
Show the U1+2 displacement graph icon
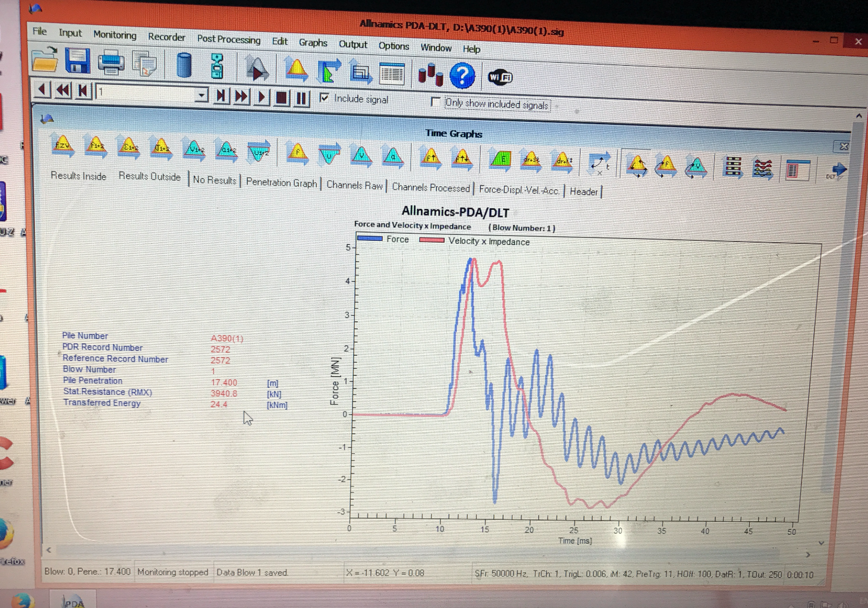click(259, 151)
